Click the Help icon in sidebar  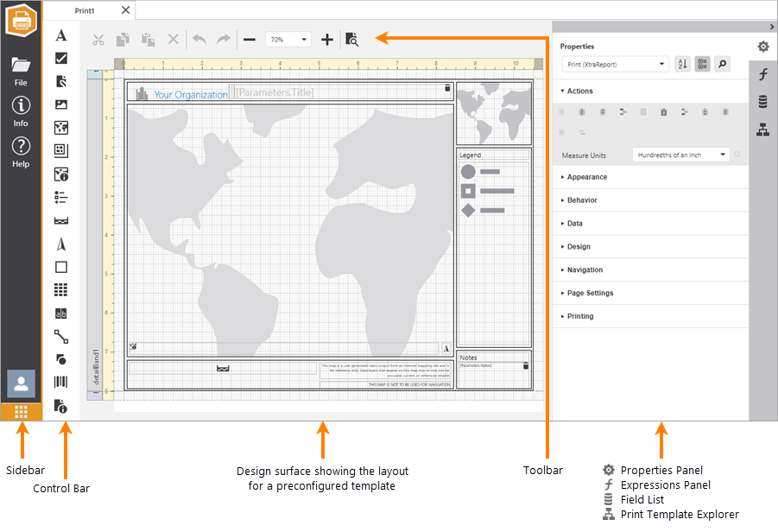21,151
